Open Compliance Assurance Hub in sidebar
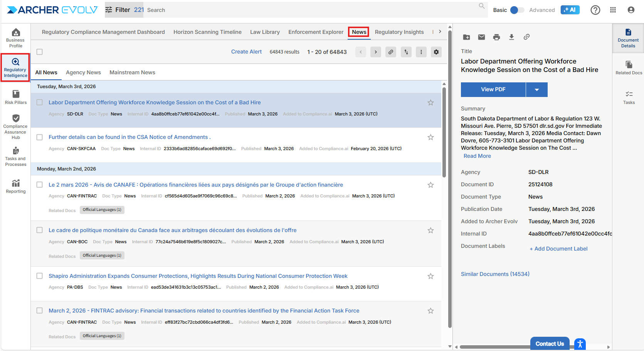 (x=16, y=119)
